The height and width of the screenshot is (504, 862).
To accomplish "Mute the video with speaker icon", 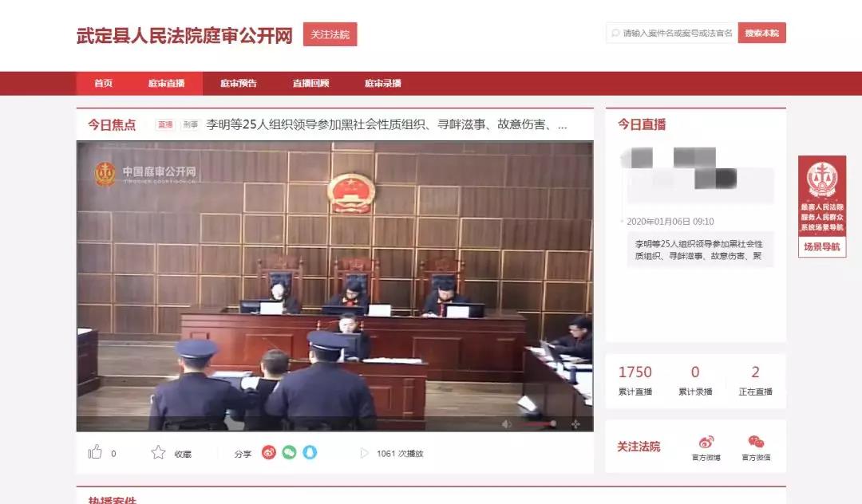I will click(506, 424).
